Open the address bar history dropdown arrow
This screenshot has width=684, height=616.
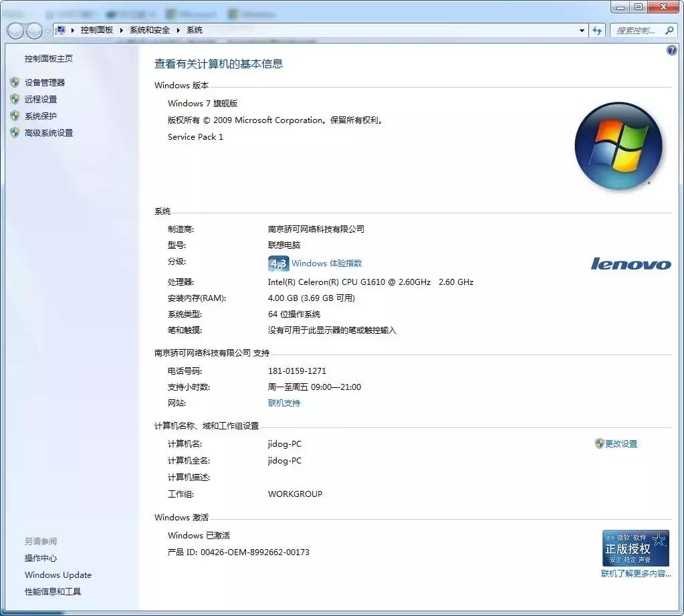pyautogui.click(x=581, y=31)
